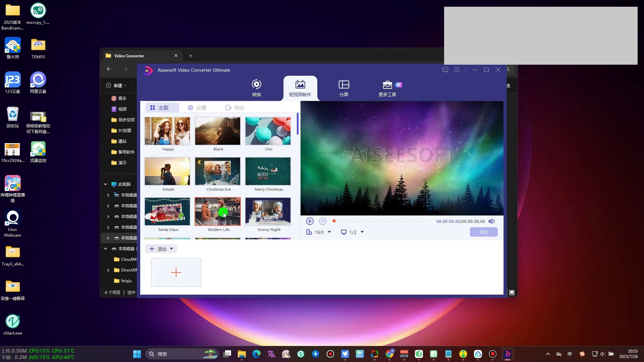Click the playback progress slider track
644x362 pixels.
[x=382, y=221]
